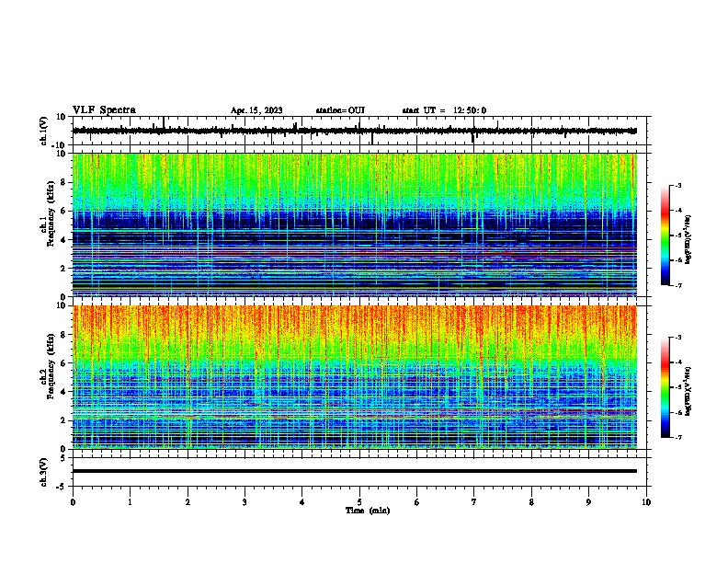Image resolution: width=728 pixels, height=563 pixels.
Task: Select the "start UT = 12:50:0" text
Action: 444,110
